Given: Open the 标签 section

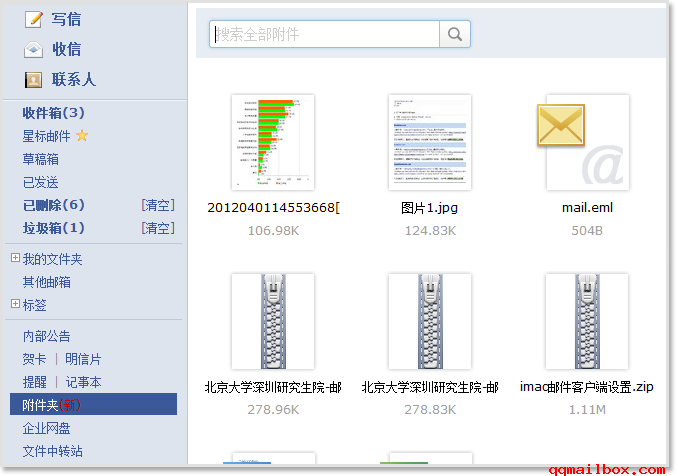Looking at the screenshot, I should coord(35,305).
